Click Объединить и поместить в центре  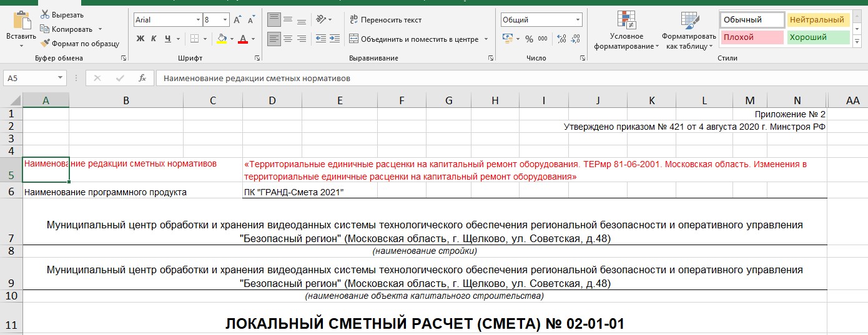click(x=413, y=39)
